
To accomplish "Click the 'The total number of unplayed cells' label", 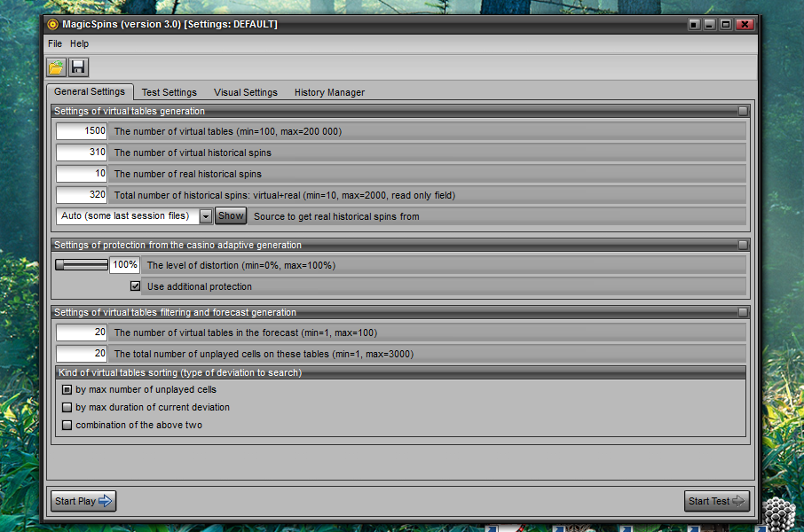I will pos(264,354).
